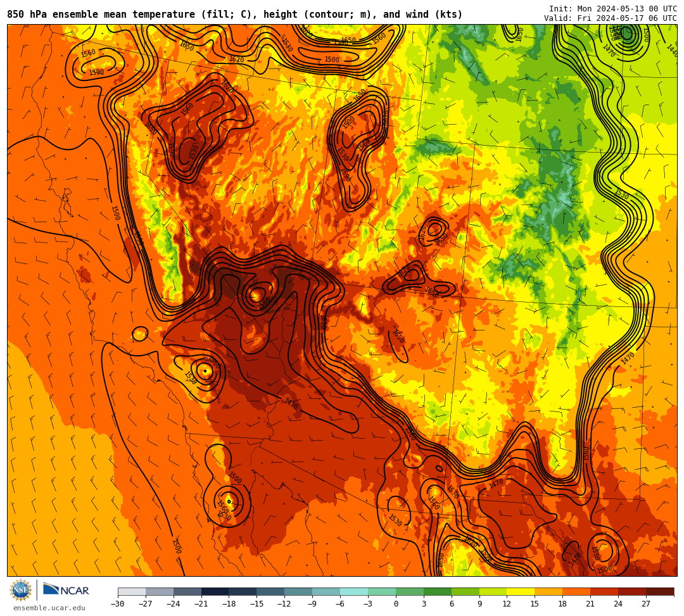Pick the red-orange 21 to 24 colorbar swatch
684x616 pixels.
pos(605,591)
